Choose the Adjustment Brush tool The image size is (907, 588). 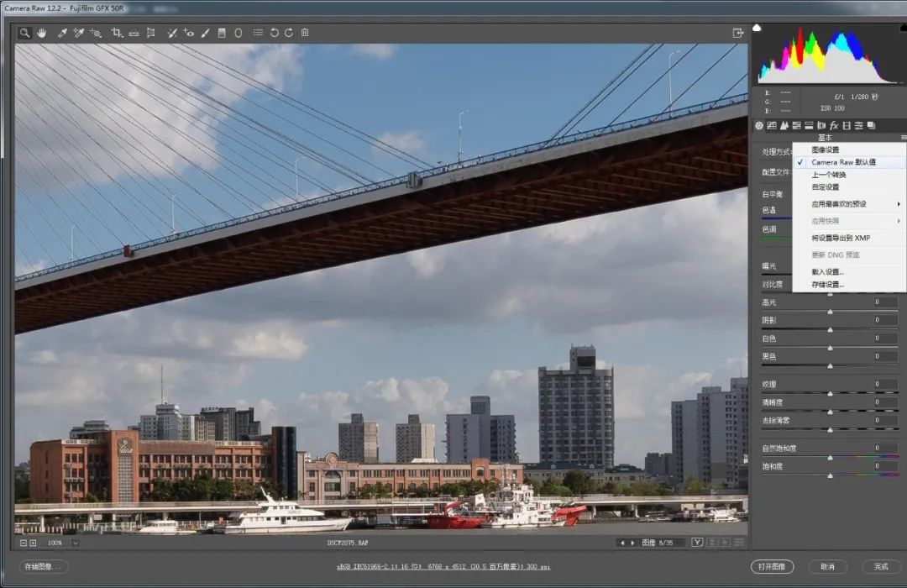(x=205, y=33)
